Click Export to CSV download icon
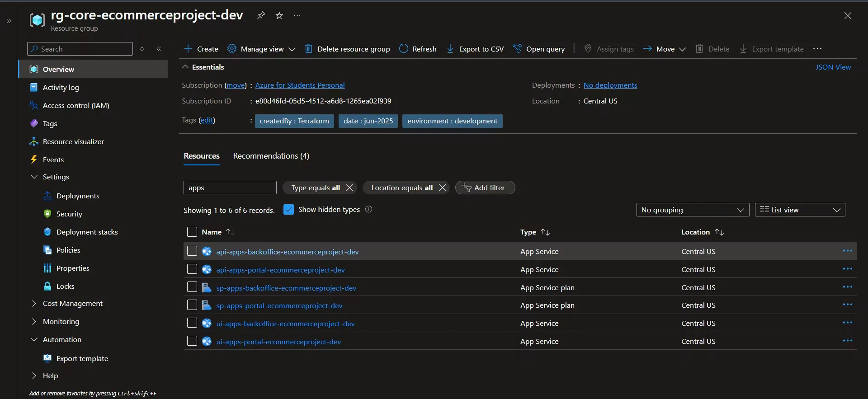Viewport: 868px width, 399px height. click(x=450, y=49)
